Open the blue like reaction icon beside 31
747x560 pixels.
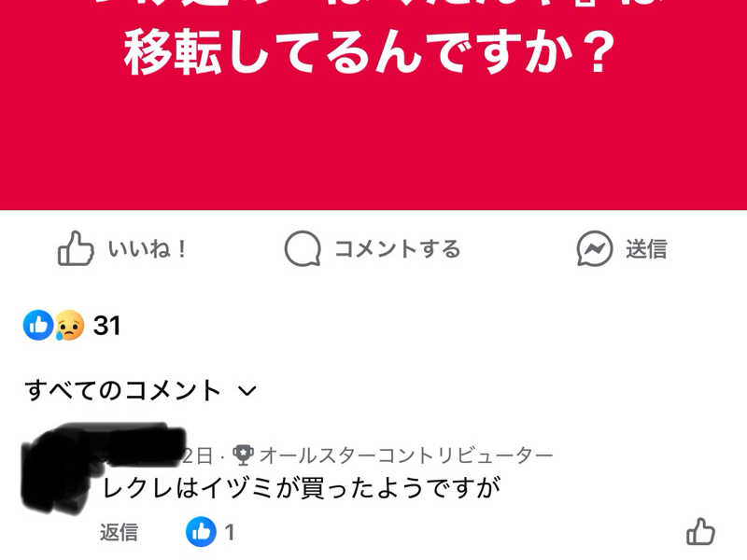(x=38, y=325)
